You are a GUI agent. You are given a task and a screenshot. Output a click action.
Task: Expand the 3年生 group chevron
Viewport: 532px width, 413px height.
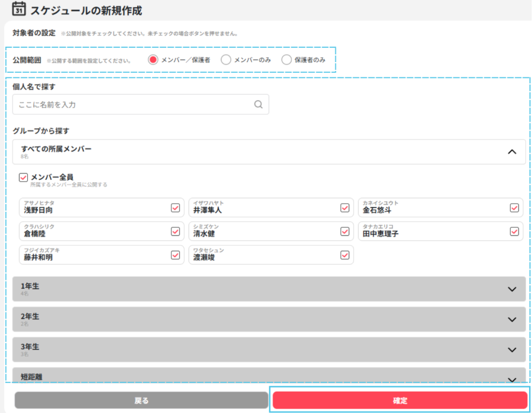click(512, 350)
